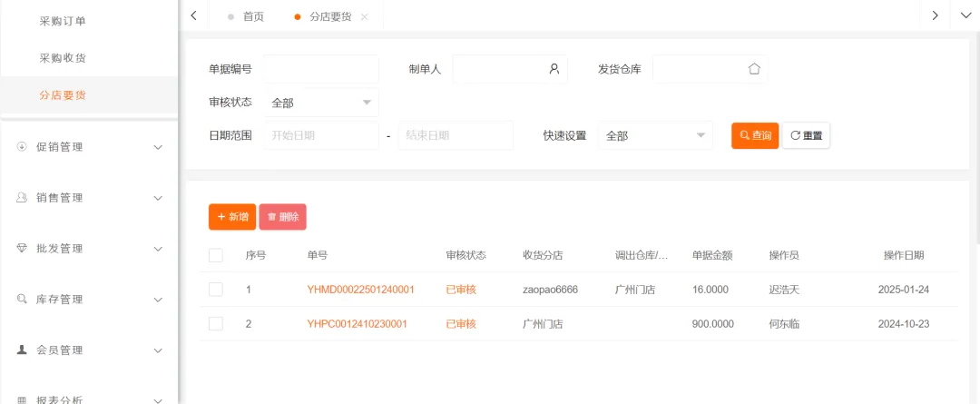Click the 收货分店 column header

coord(544,255)
